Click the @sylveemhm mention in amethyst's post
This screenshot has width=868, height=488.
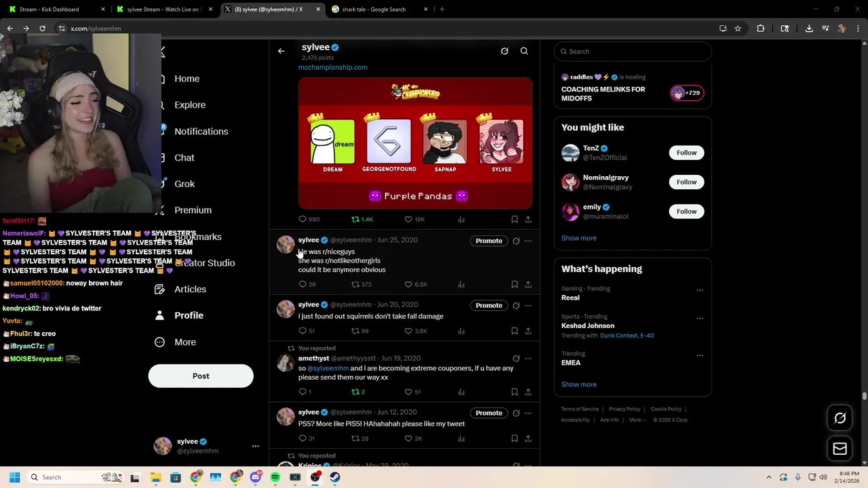[x=328, y=368]
